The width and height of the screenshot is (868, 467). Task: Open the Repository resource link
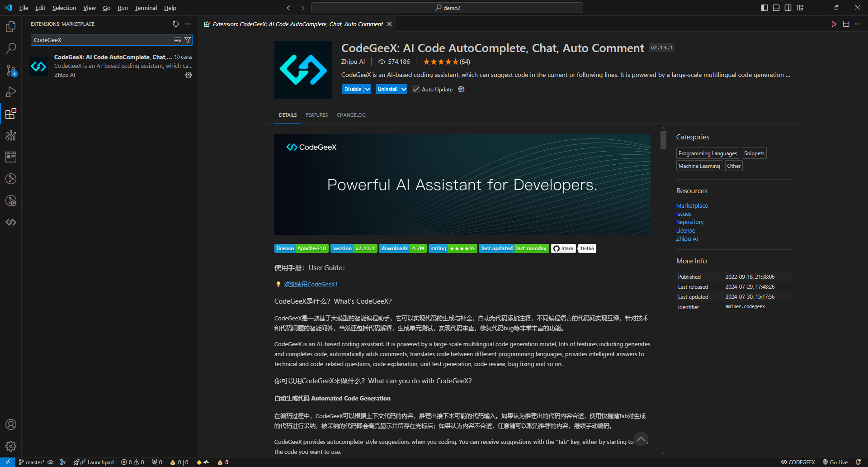(x=690, y=222)
